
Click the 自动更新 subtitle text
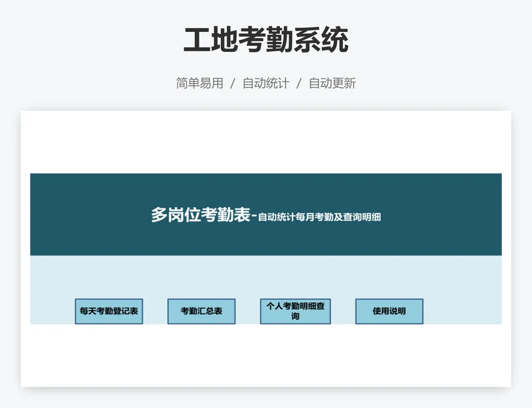[x=332, y=83]
